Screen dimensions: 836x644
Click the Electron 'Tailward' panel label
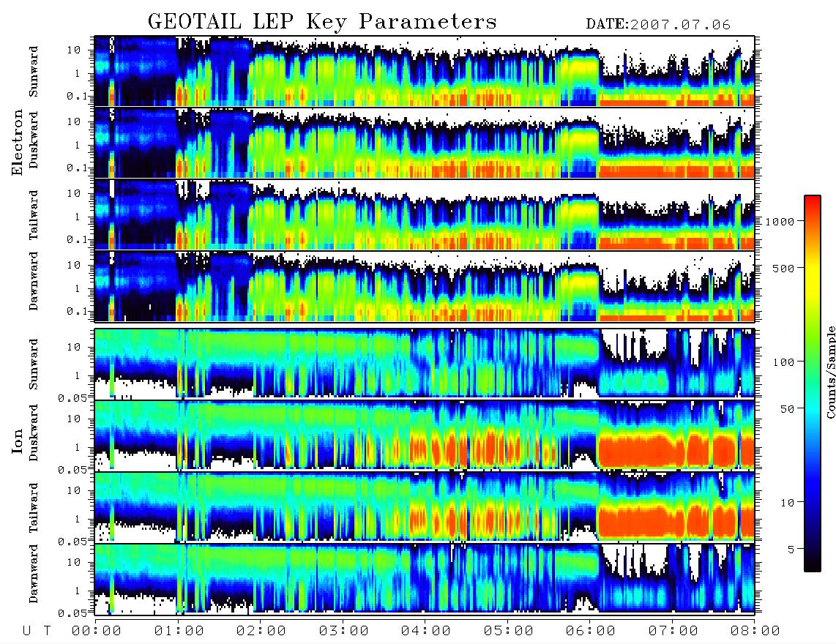click(34, 214)
